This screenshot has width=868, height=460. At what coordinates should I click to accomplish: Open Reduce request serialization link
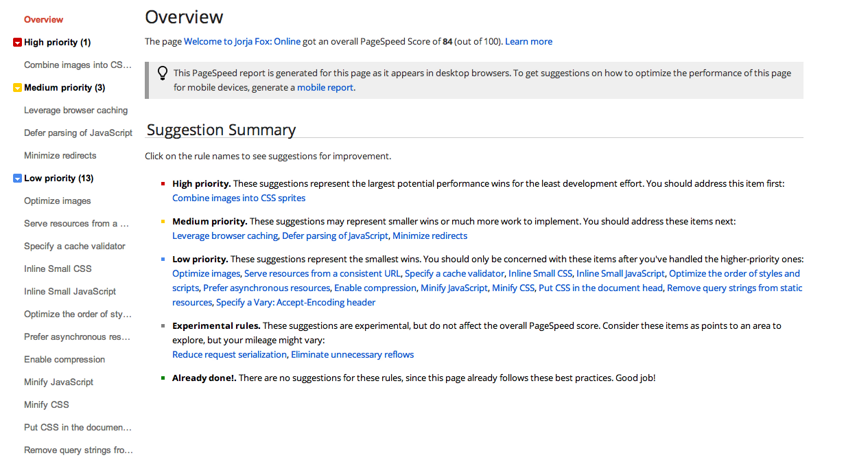pos(229,354)
